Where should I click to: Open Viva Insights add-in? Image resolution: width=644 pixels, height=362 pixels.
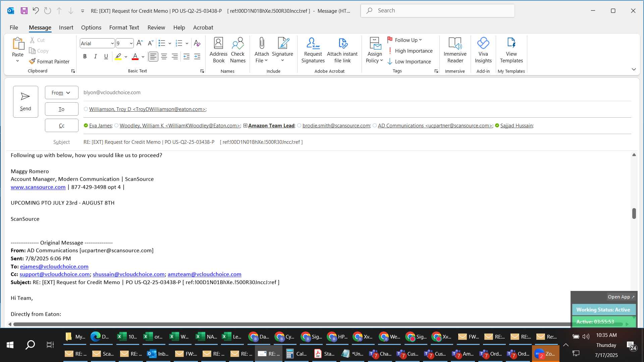point(483,50)
